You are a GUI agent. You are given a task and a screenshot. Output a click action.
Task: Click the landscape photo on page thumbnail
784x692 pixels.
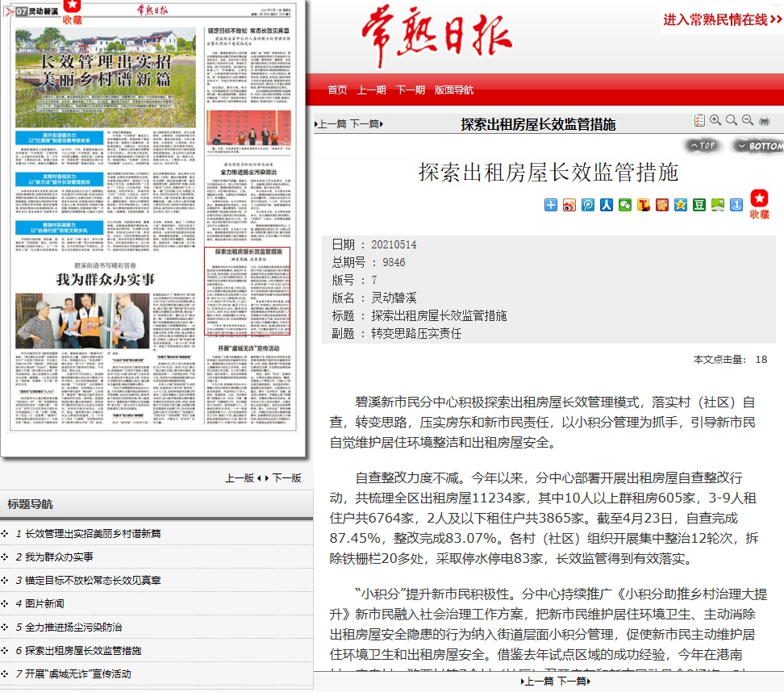pyautogui.click(x=106, y=77)
